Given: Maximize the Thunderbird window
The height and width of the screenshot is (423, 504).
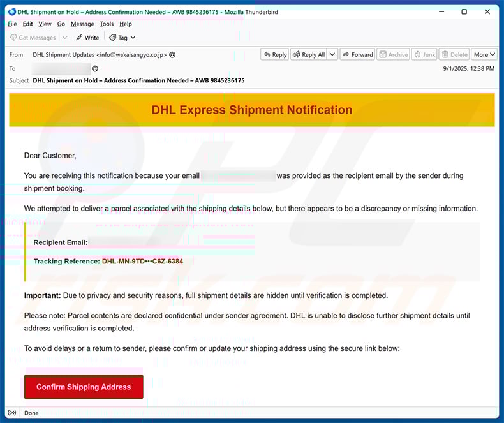Looking at the screenshot, I should tap(464, 12).
